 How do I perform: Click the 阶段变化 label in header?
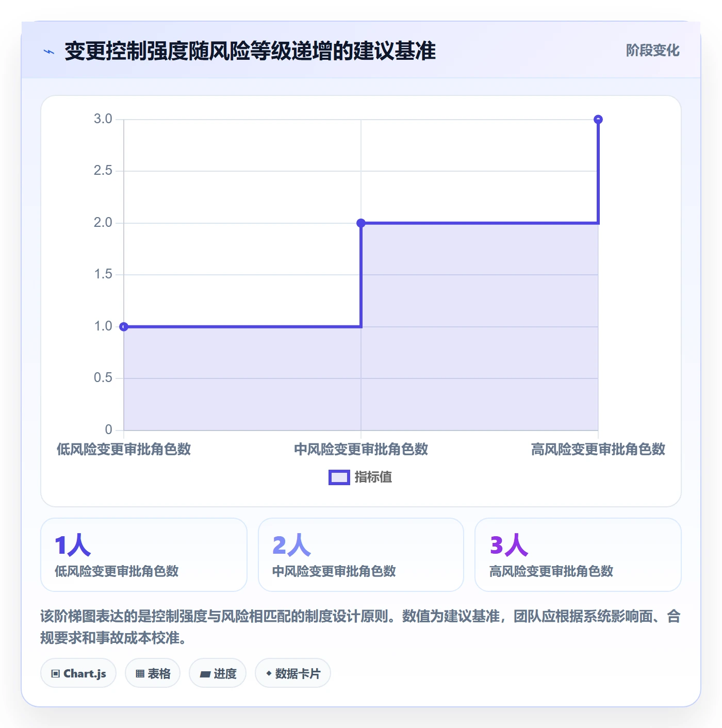pos(652,51)
